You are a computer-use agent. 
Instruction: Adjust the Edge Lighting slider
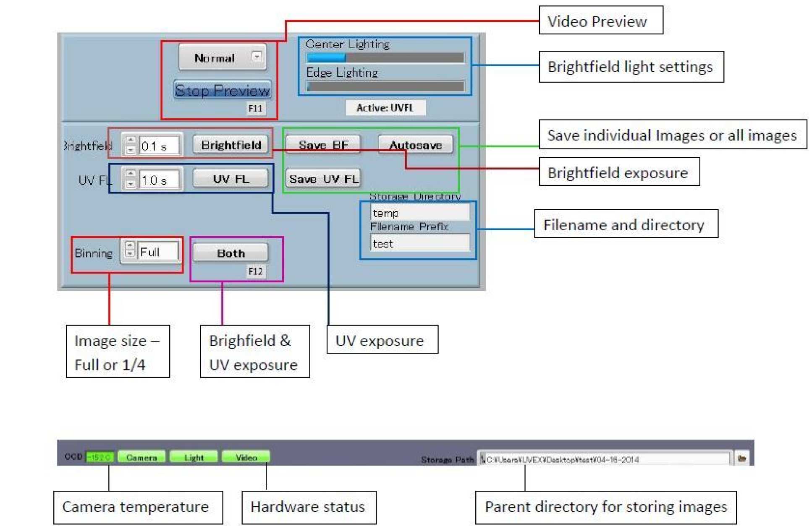[x=385, y=86]
